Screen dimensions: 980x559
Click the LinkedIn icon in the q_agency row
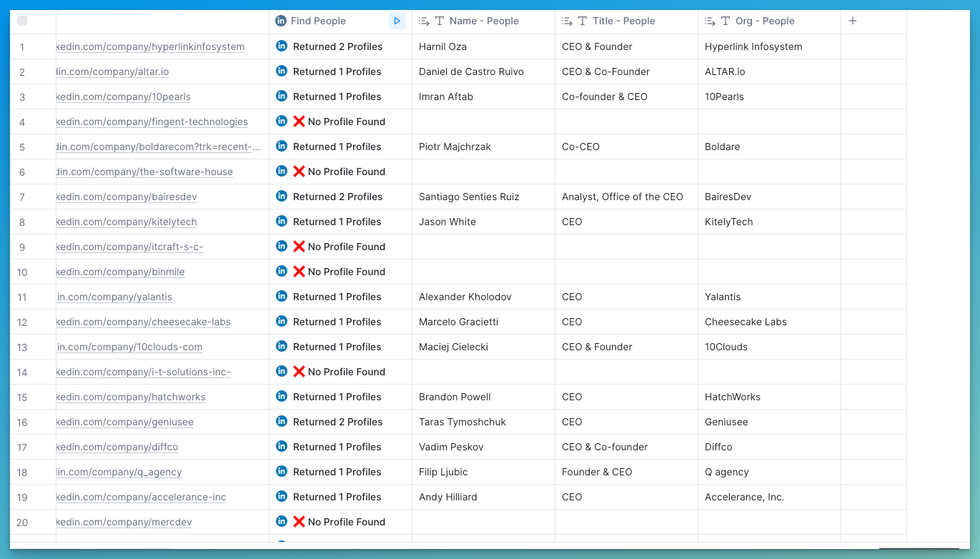[282, 472]
